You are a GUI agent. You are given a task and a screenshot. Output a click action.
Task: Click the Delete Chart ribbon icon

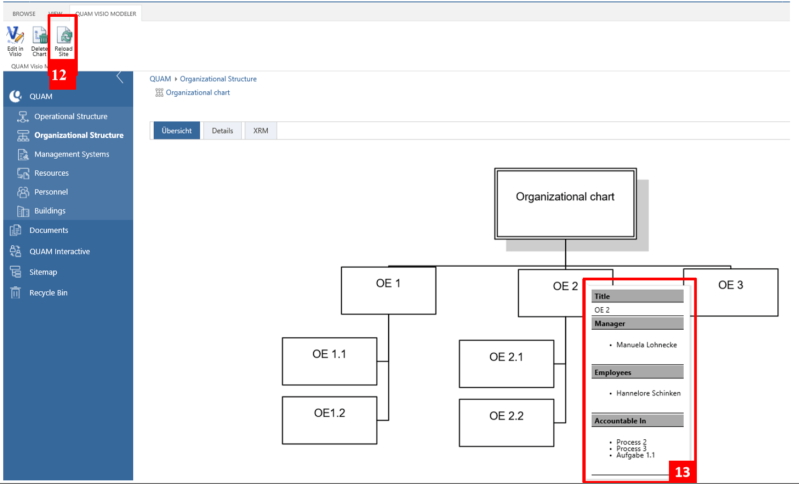coord(40,36)
